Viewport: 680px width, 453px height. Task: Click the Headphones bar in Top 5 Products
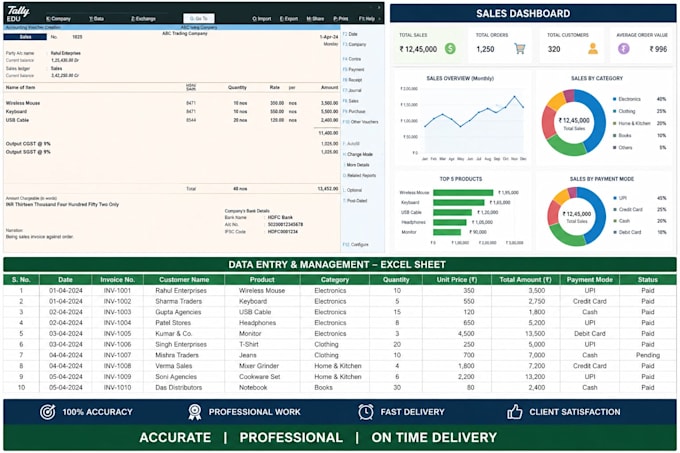tap(450, 222)
